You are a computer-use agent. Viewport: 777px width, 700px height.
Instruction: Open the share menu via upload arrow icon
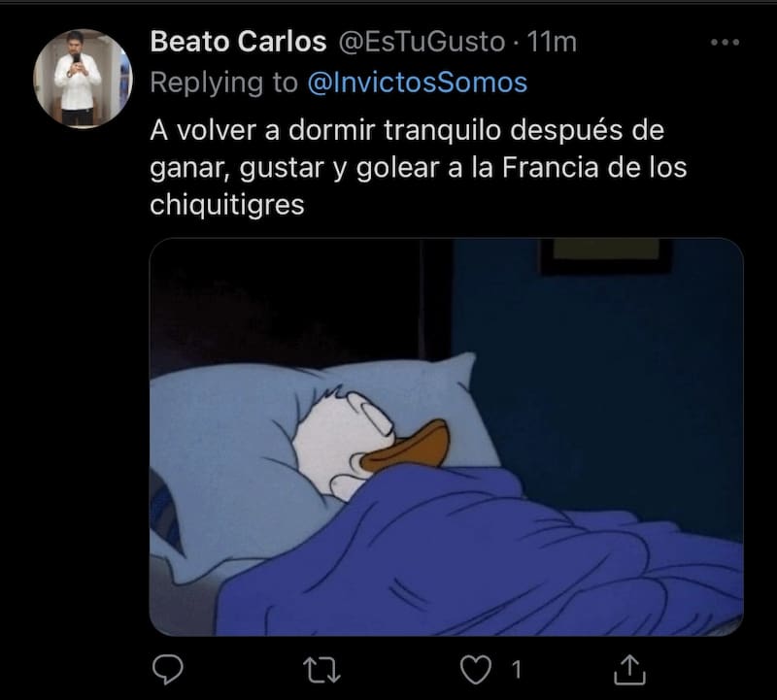pyautogui.click(x=629, y=670)
